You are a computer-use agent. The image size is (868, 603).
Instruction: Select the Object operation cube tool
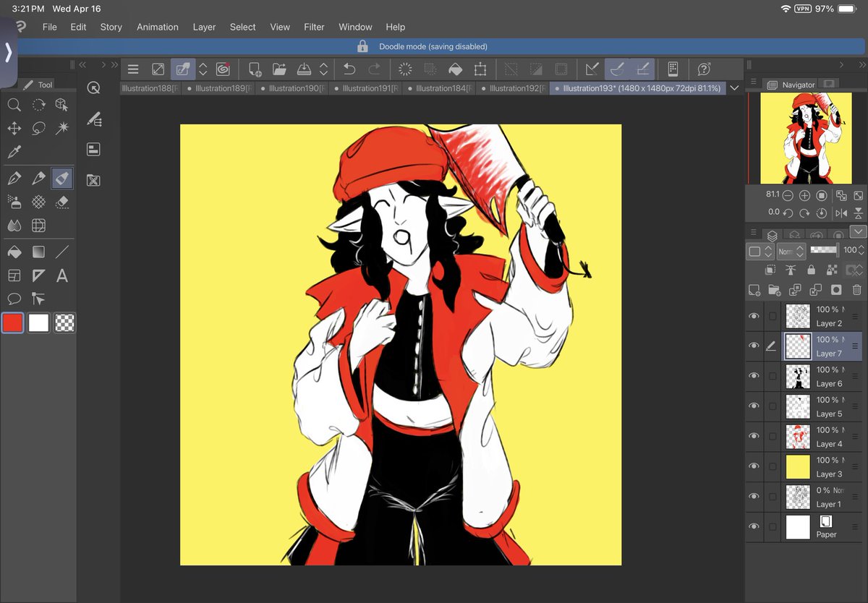pyautogui.click(x=62, y=105)
